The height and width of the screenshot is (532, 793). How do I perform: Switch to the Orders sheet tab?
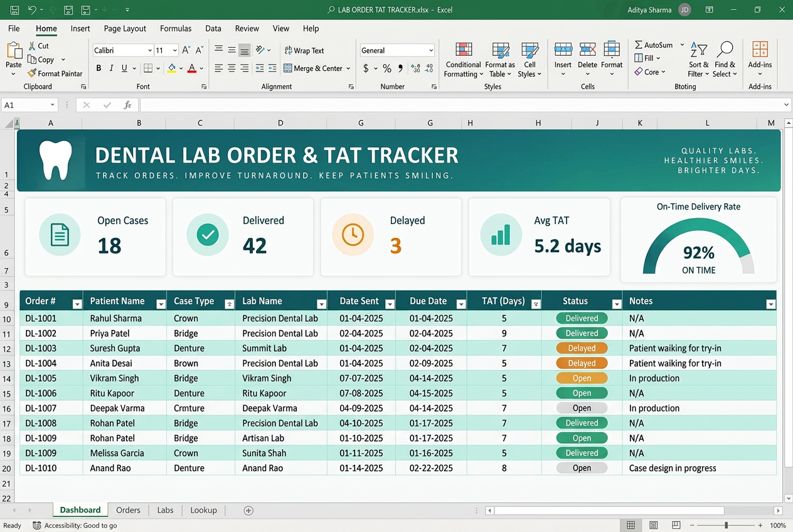coord(128,510)
